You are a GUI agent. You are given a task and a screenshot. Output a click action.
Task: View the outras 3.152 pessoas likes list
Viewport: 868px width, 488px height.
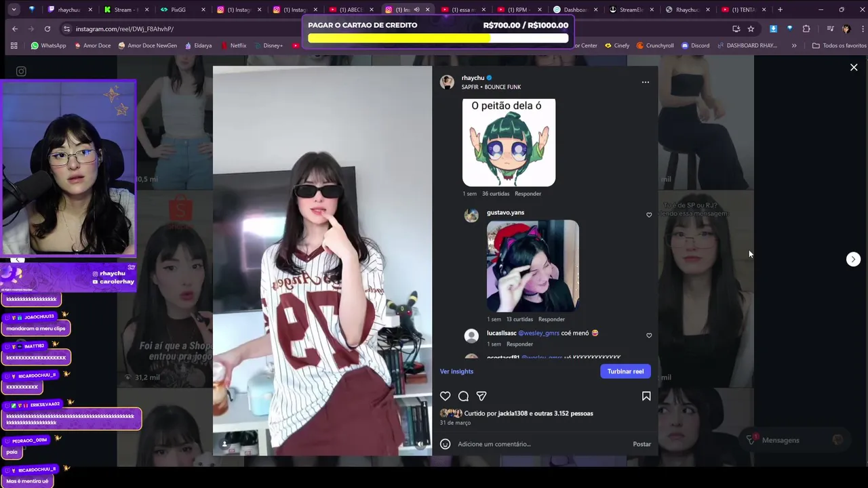pyautogui.click(x=564, y=413)
